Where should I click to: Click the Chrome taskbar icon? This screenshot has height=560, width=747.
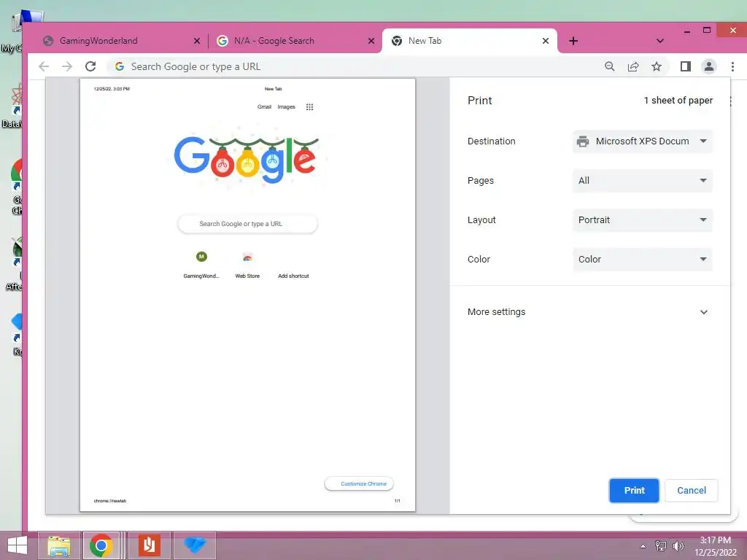point(101,545)
